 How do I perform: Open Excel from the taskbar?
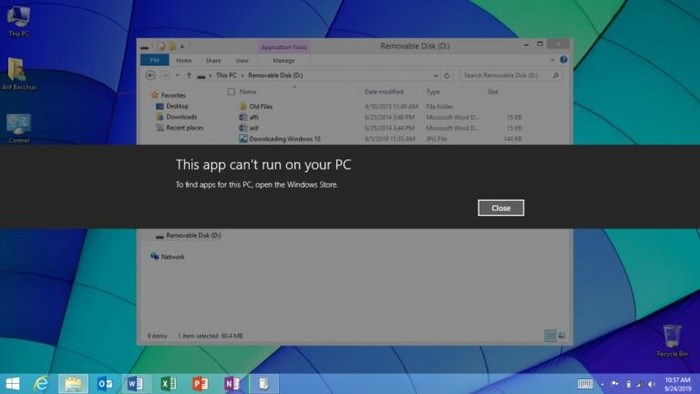click(168, 384)
